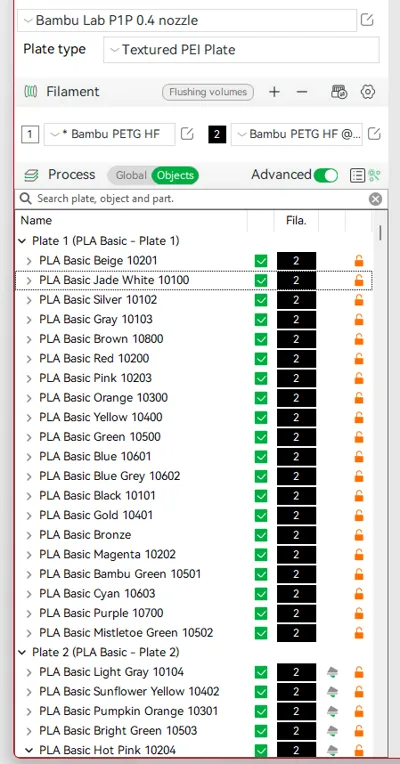
Task: Sync filament list from AMS icon
Action: (x=339, y=92)
